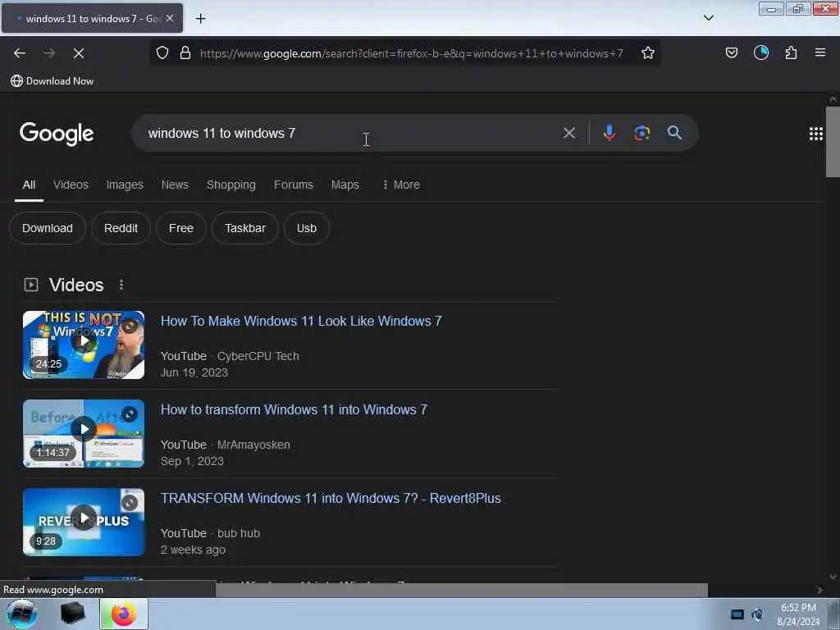Image resolution: width=840 pixels, height=630 pixels.
Task: Switch to the Images tab
Action: click(x=125, y=185)
